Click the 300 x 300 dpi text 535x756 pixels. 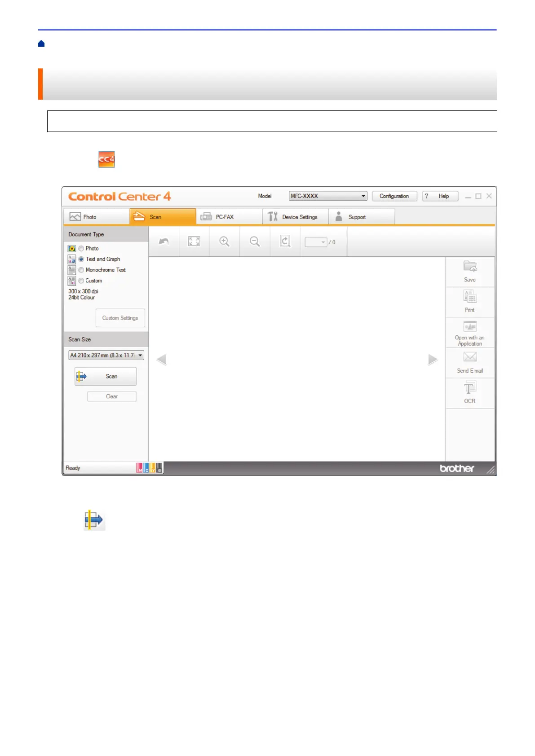point(83,291)
